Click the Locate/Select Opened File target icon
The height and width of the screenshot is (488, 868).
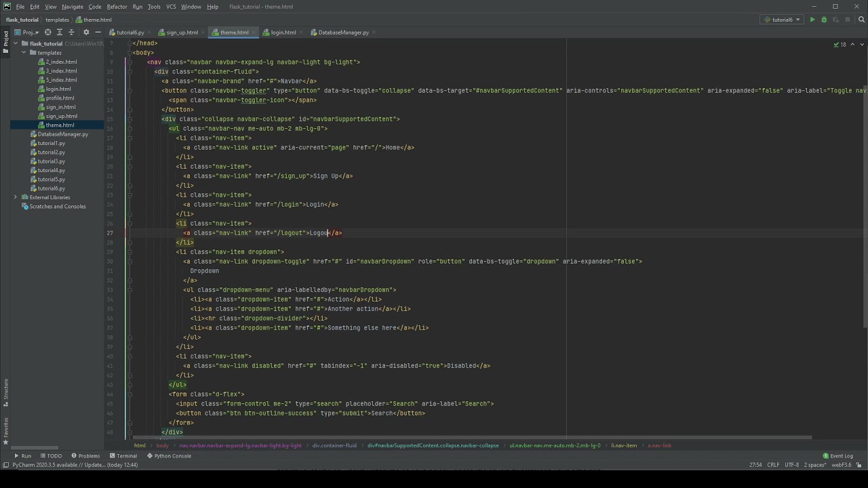47,32
